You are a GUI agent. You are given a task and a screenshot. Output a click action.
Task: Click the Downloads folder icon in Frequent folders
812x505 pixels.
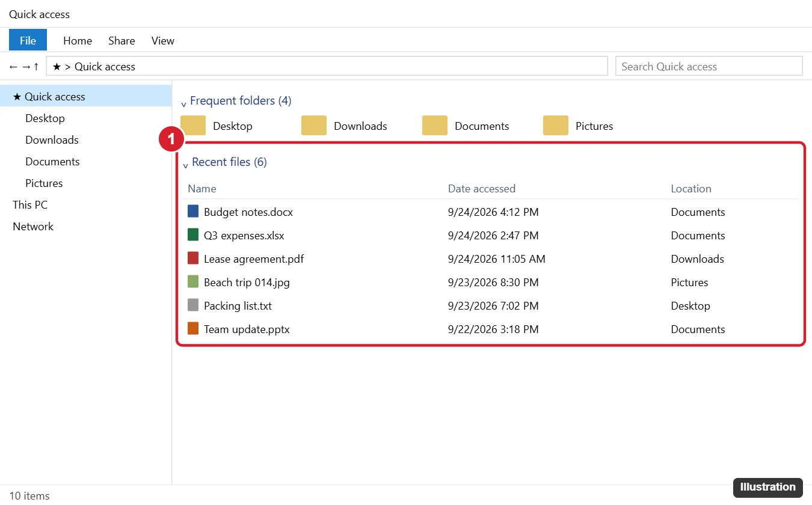(x=314, y=126)
